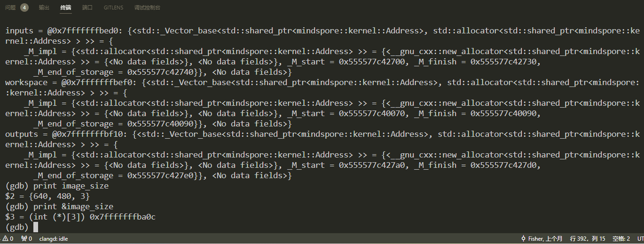This screenshot has width=644, height=244.
Task: Switch to the GITLENS panel tab
Action: [113, 8]
